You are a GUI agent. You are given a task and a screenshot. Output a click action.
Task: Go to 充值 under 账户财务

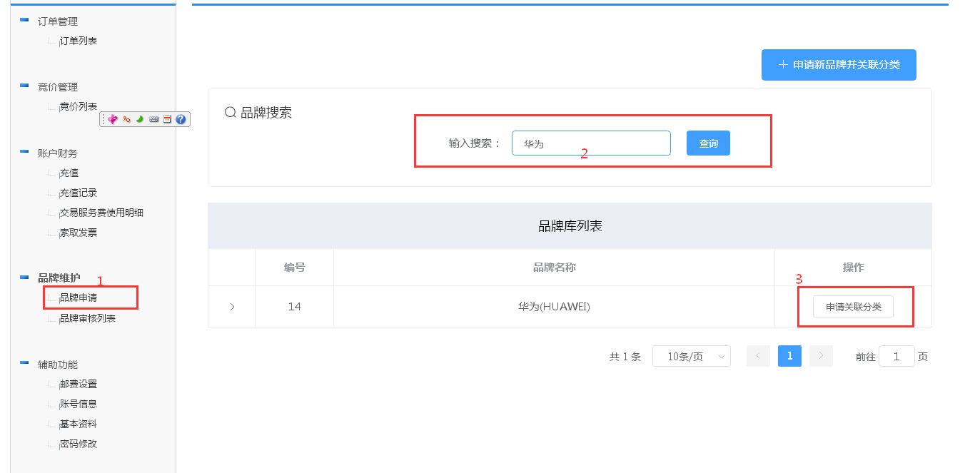[69, 173]
